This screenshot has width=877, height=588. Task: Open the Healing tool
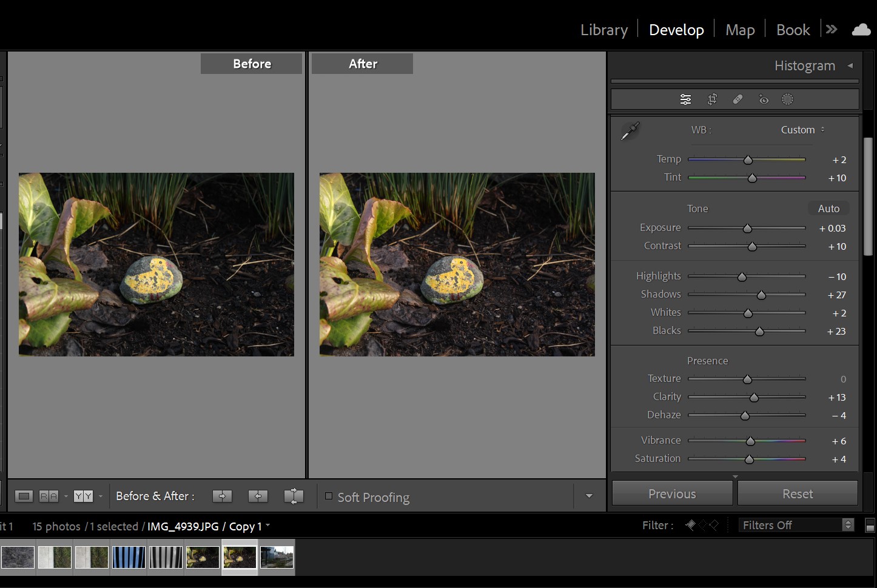click(738, 99)
